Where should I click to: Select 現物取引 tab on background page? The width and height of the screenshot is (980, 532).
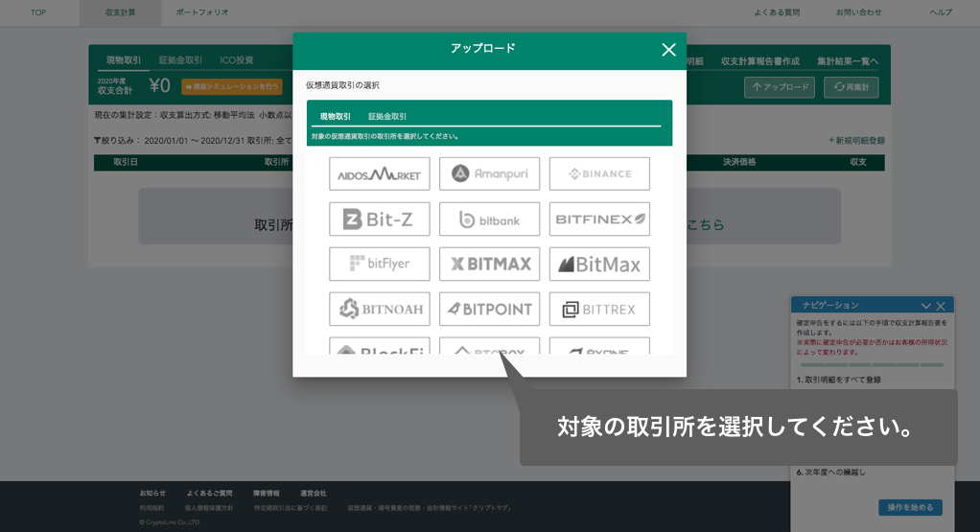pos(123,60)
